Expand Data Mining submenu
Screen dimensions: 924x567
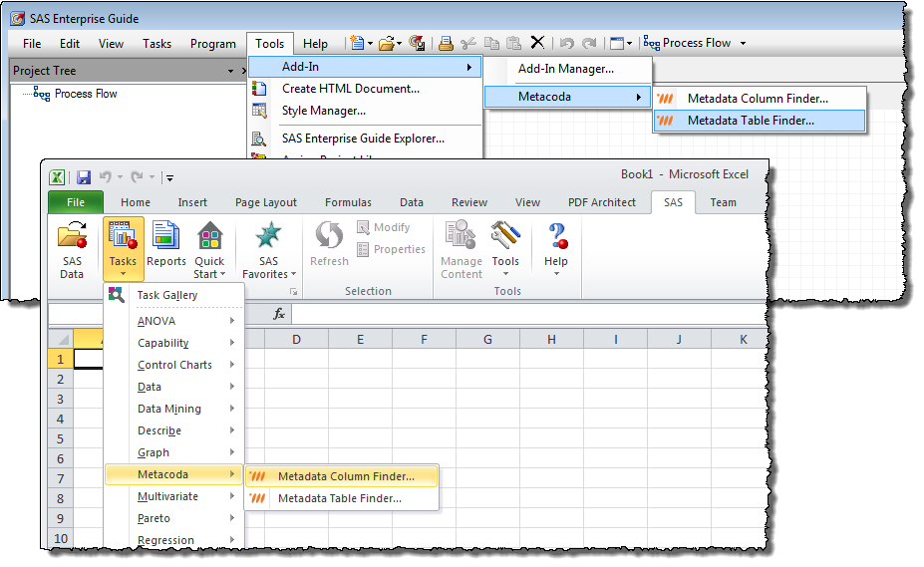click(x=174, y=409)
